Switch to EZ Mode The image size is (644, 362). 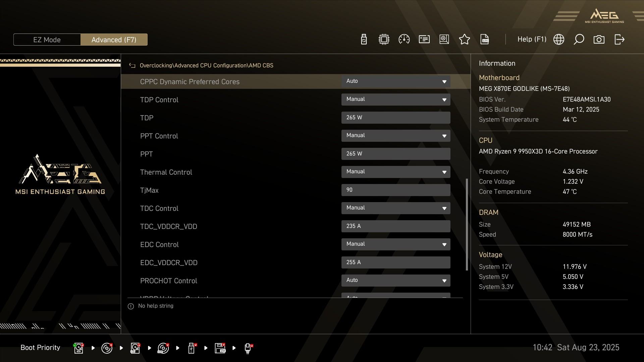47,40
